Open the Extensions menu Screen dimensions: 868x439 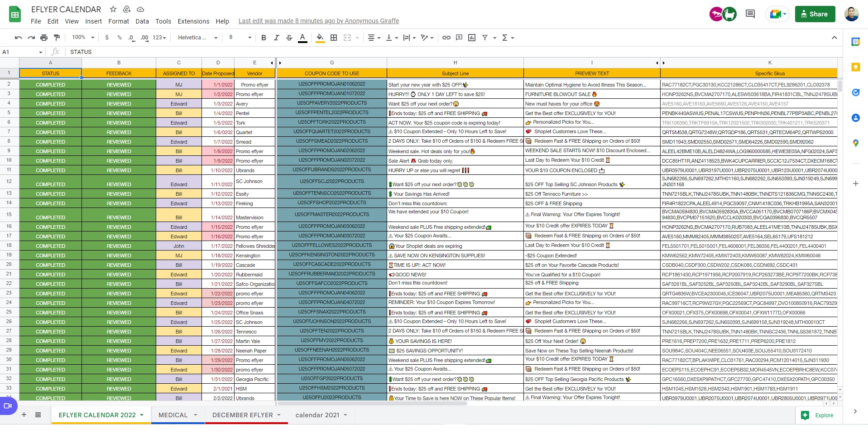(x=193, y=21)
